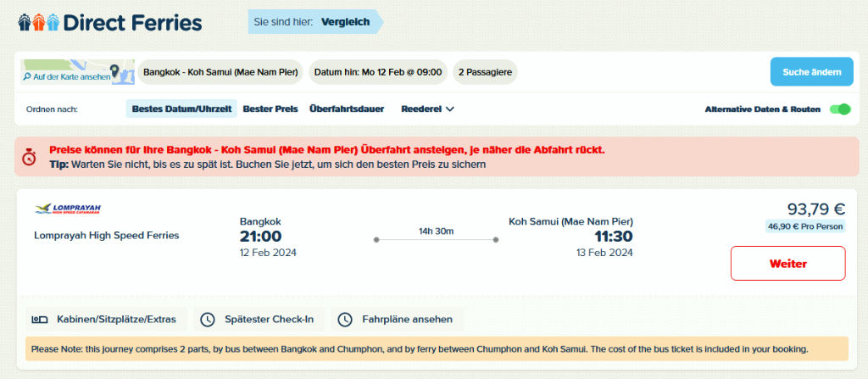Click the 2 Passagiere chip
The width and height of the screenshot is (868, 379).
click(x=485, y=72)
